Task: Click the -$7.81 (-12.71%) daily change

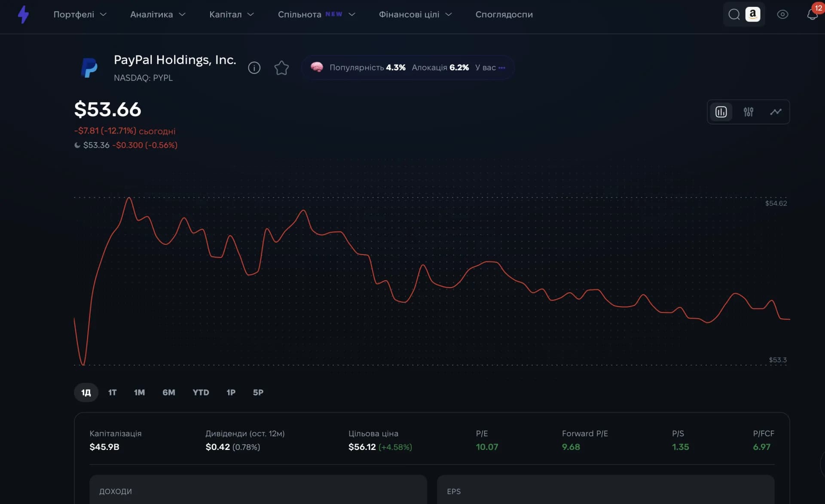Action: coord(105,131)
